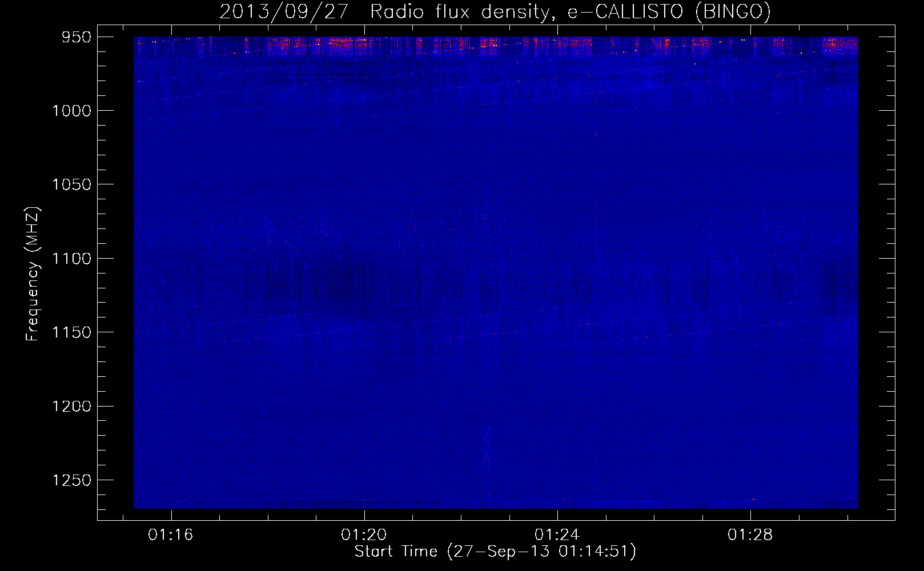Click the 950 frequency tick label

(77, 37)
